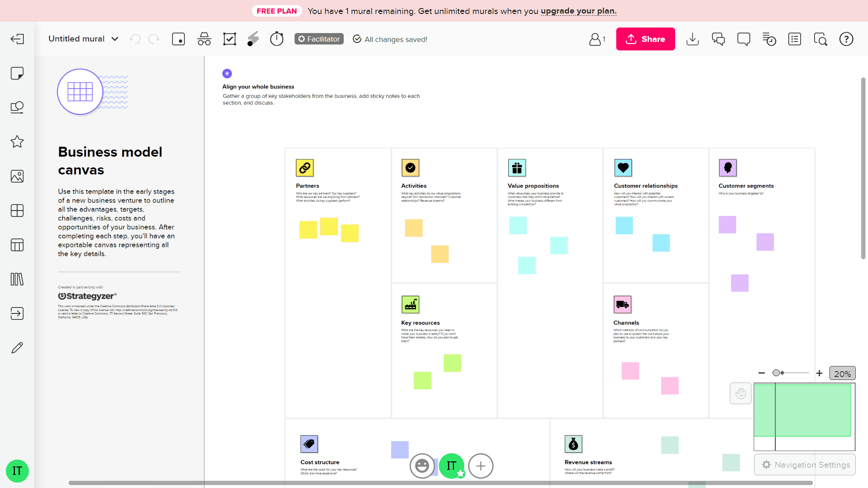The image size is (868, 488).
Task: Open the shapes and connectors tool
Action: pos(17,108)
